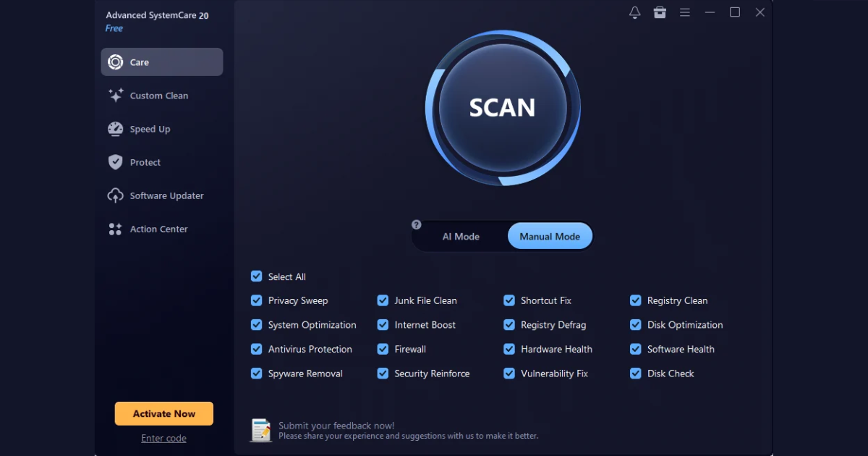Screen dimensions: 868x456
Task: Open the Care section in sidebar
Action: 162,62
